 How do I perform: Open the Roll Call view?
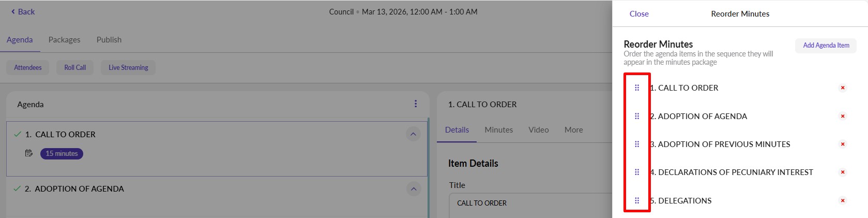pos(75,68)
